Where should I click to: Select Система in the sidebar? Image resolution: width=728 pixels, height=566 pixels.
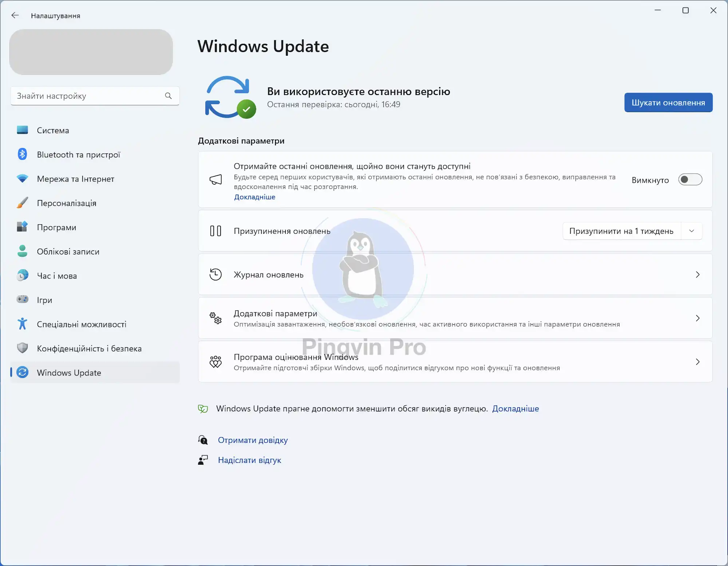point(95,130)
